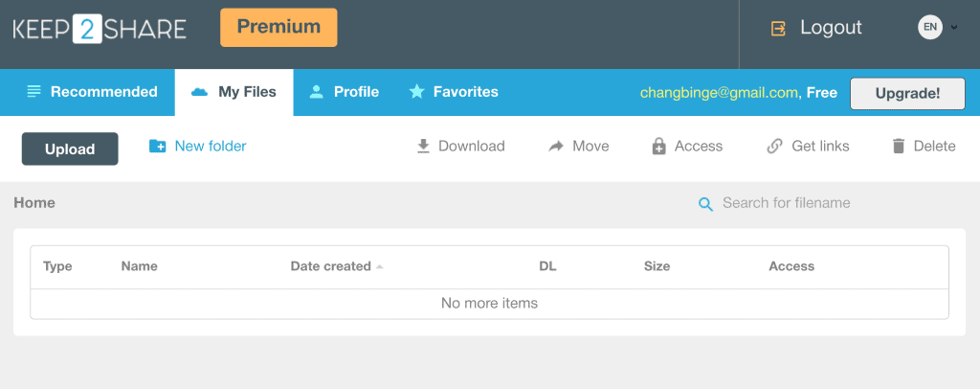Viewport: 980px width, 389px height.
Task: Go to the Favorites tab
Action: (x=454, y=93)
